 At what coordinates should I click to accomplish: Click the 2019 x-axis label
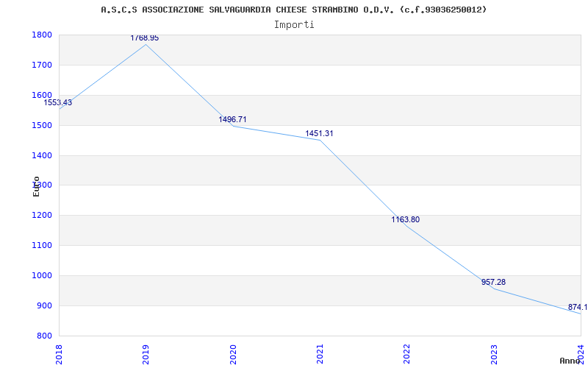[x=146, y=354]
